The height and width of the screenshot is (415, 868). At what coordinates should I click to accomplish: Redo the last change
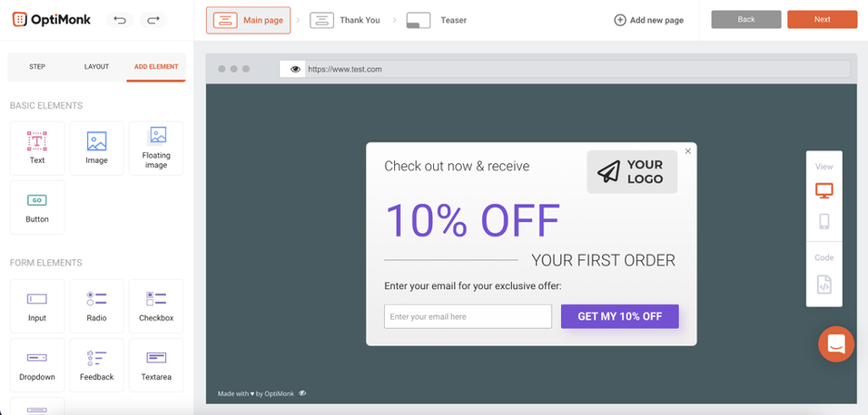[x=153, y=20]
